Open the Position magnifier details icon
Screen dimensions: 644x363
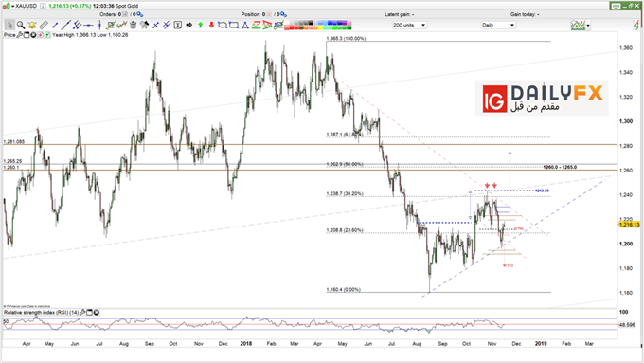(x=284, y=14)
